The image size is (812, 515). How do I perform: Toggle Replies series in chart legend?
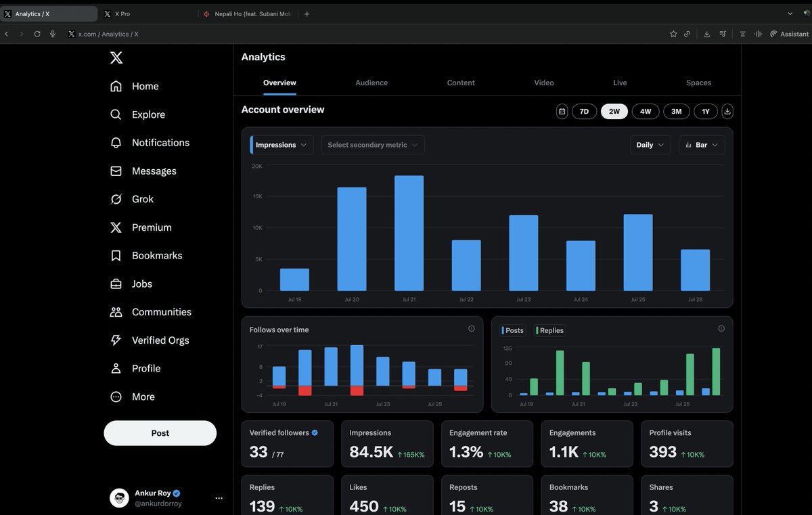(x=549, y=330)
